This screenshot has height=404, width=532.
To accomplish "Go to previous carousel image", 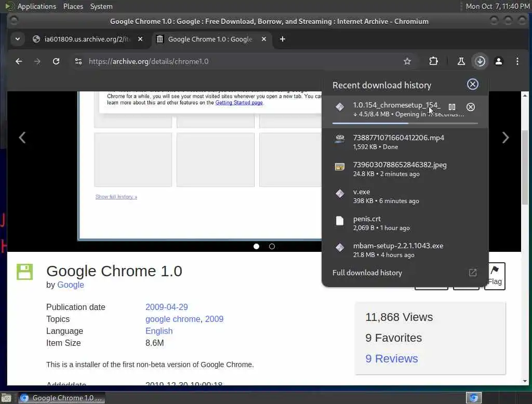I will click(x=22, y=138).
